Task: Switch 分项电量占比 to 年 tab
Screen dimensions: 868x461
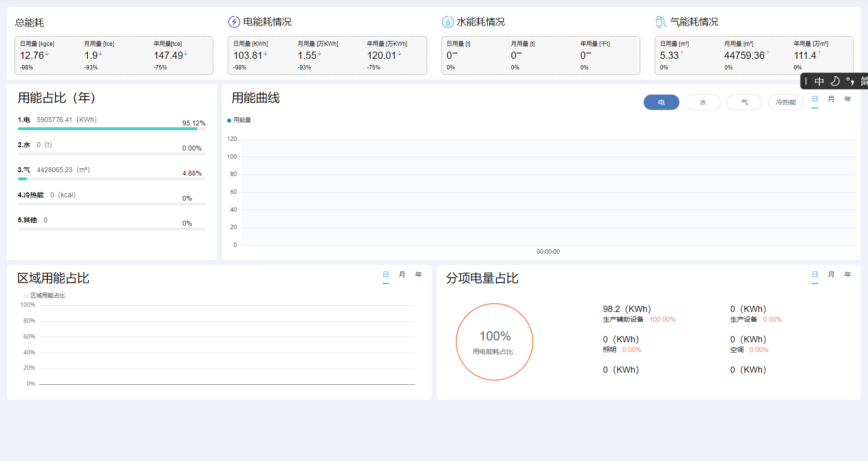Action: click(848, 275)
